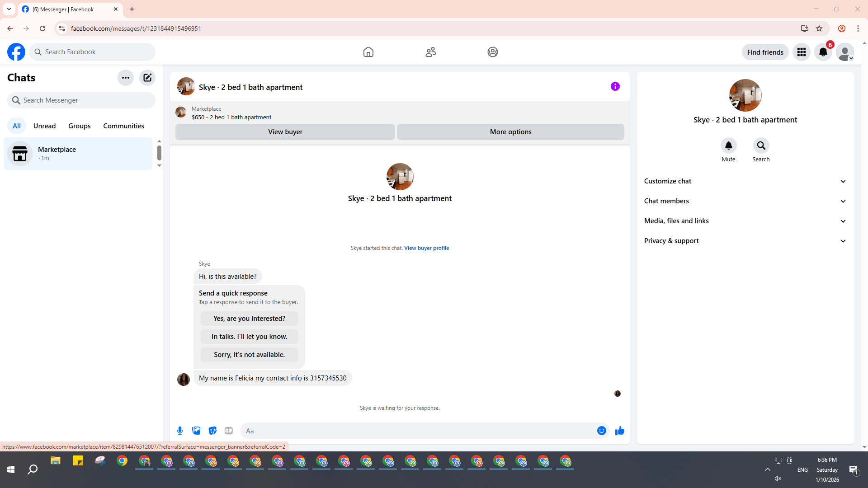Open the Facebook notifications bell
This screenshot has width=868, height=488.
tap(823, 52)
